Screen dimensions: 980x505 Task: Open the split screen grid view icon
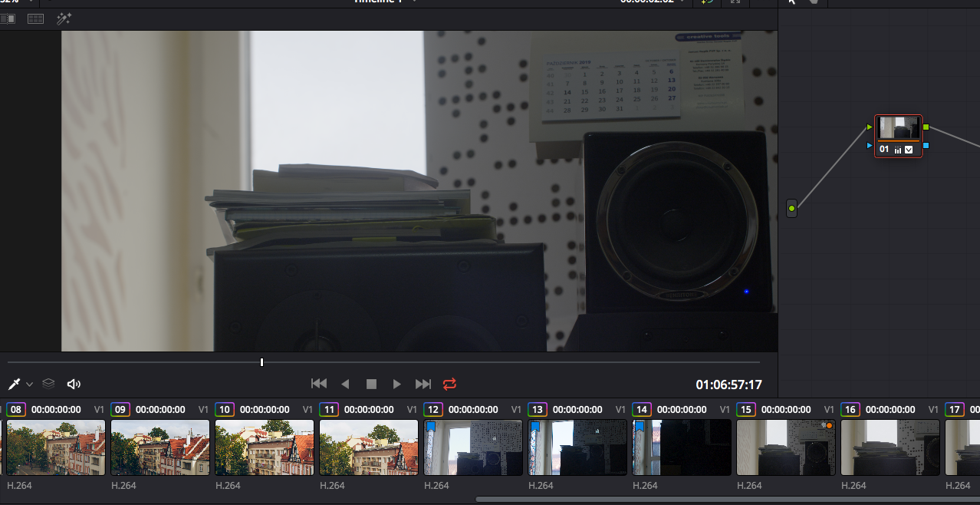pos(35,18)
